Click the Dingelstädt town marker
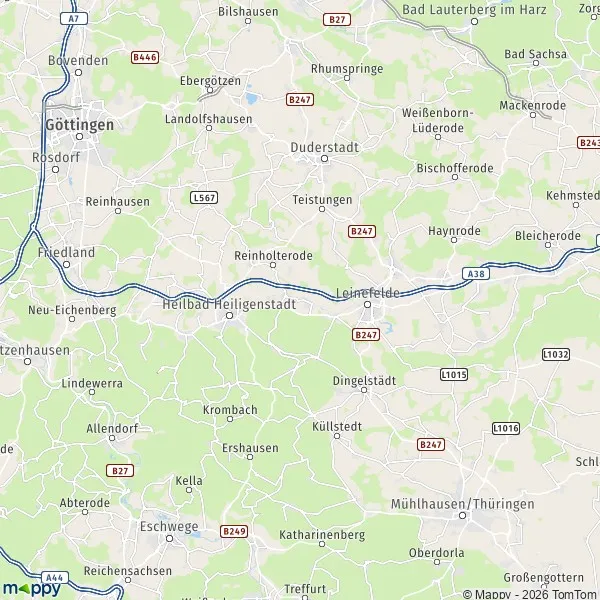600x600 pixels. click(x=364, y=390)
